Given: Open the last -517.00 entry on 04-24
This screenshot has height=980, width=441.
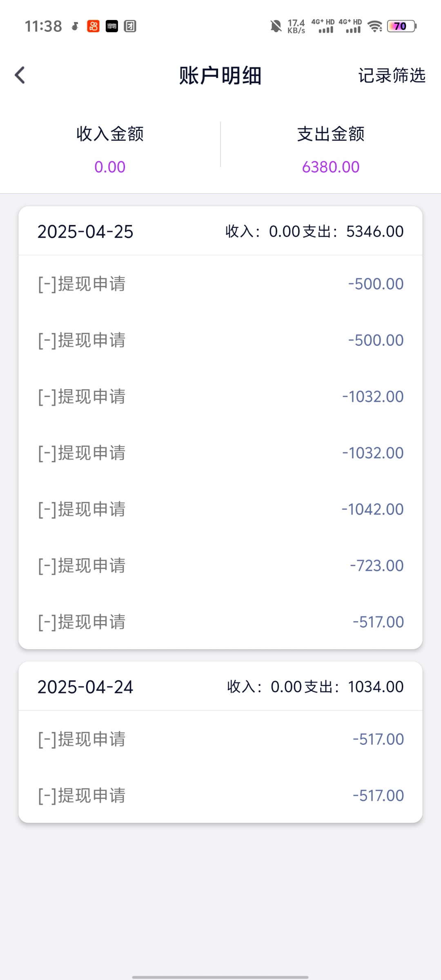Looking at the screenshot, I should click(220, 795).
